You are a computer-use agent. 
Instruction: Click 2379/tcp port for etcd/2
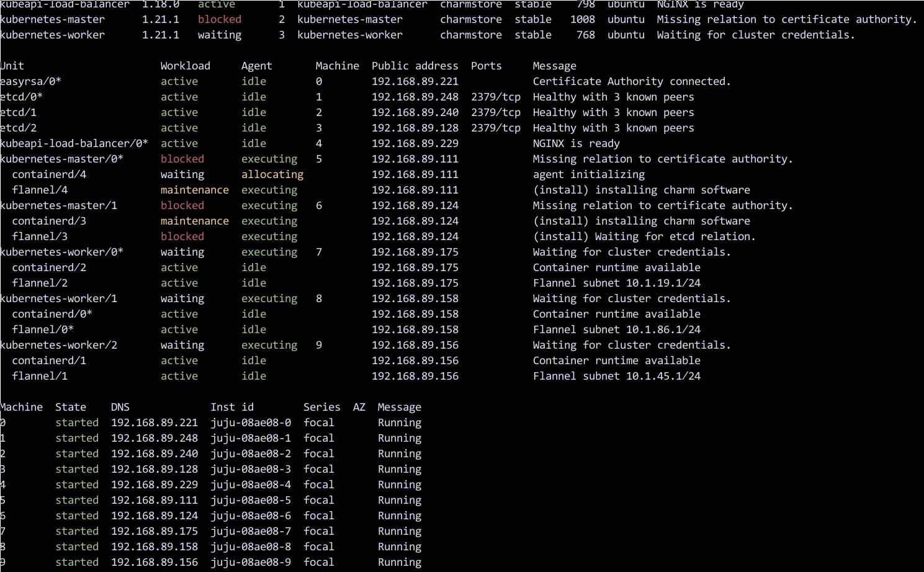pyautogui.click(x=496, y=128)
